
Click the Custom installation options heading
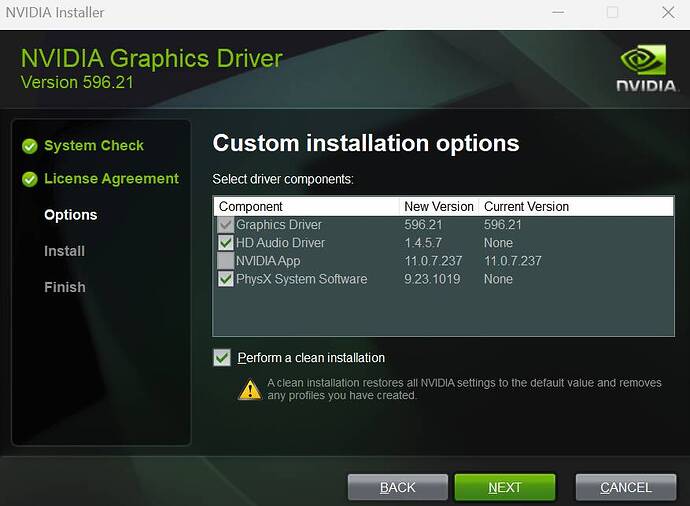point(366,143)
